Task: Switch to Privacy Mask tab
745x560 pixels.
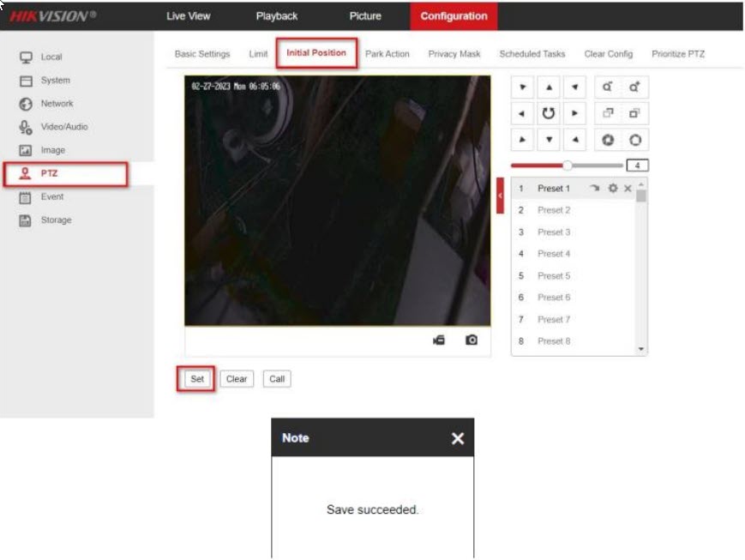Action: pyautogui.click(x=454, y=54)
